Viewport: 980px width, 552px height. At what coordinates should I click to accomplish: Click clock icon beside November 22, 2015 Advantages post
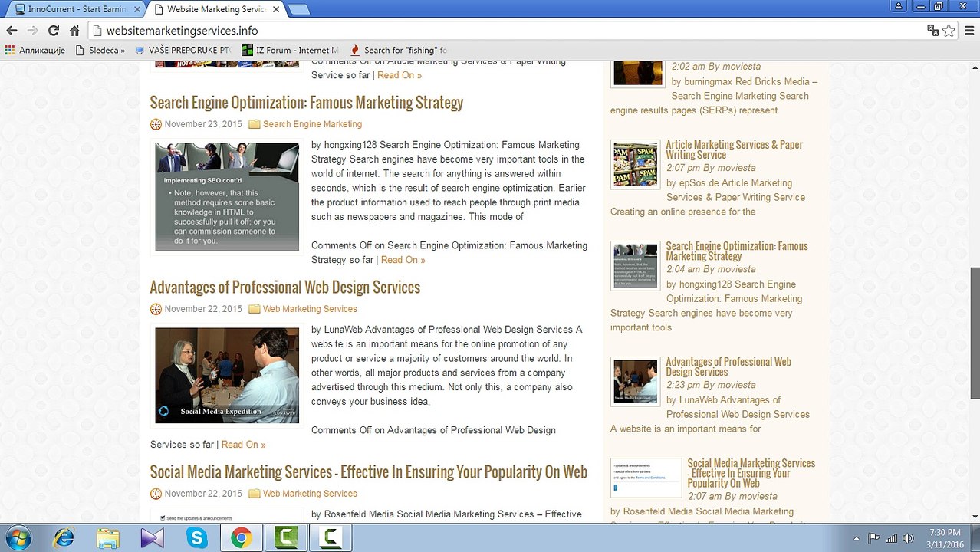156,309
